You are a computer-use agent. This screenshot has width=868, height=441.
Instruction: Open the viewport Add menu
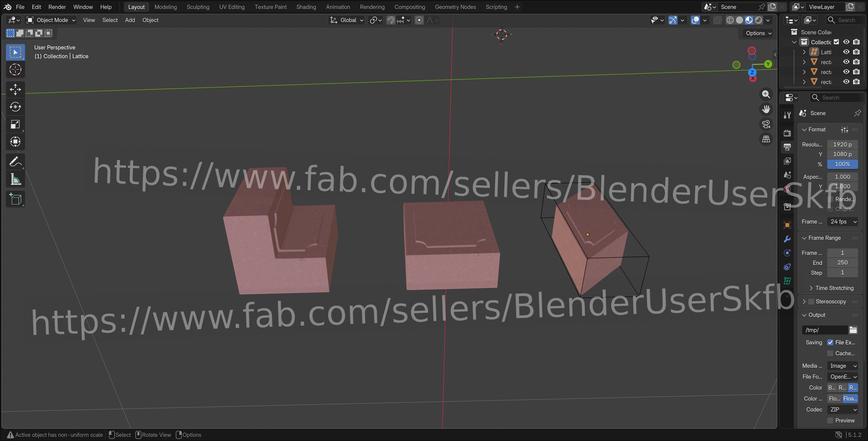click(130, 20)
